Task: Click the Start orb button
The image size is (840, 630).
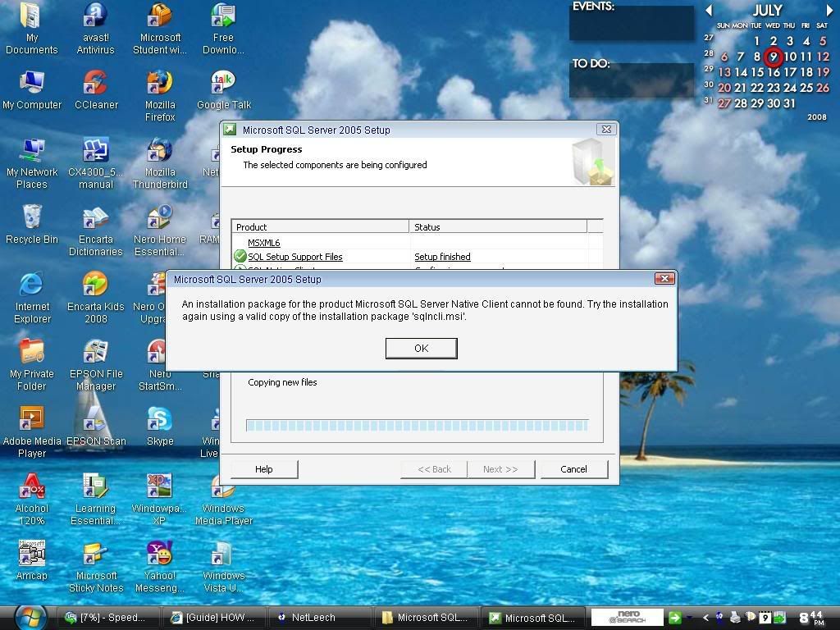Action: 30,616
